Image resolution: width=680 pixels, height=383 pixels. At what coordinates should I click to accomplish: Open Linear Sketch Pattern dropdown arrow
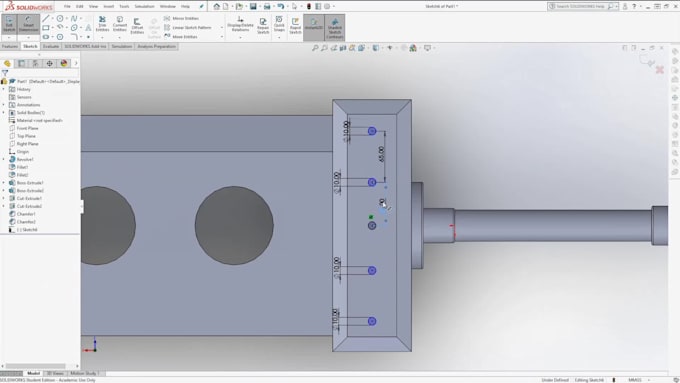pyautogui.click(x=222, y=27)
